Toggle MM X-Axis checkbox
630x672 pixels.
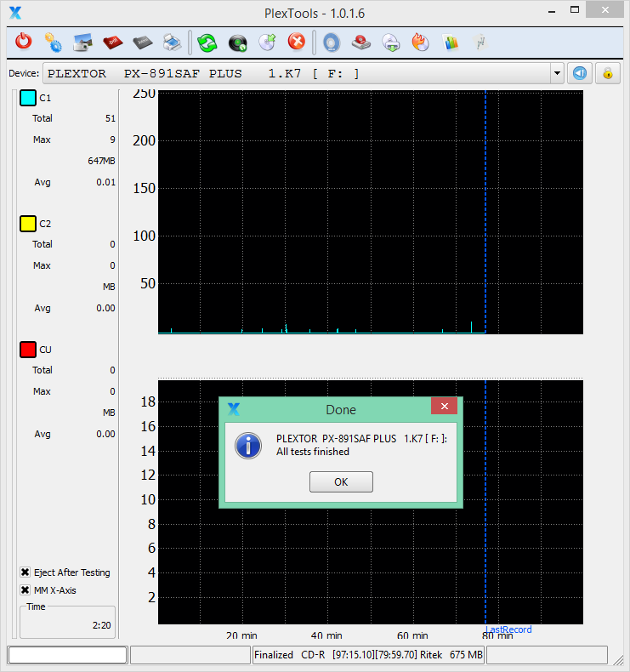(x=25, y=590)
